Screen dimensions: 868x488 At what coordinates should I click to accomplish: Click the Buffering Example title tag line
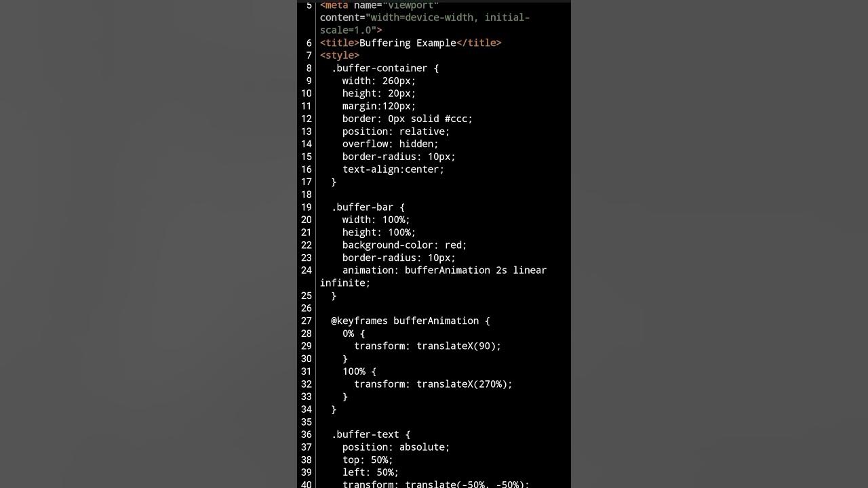(x=410, y=43)
